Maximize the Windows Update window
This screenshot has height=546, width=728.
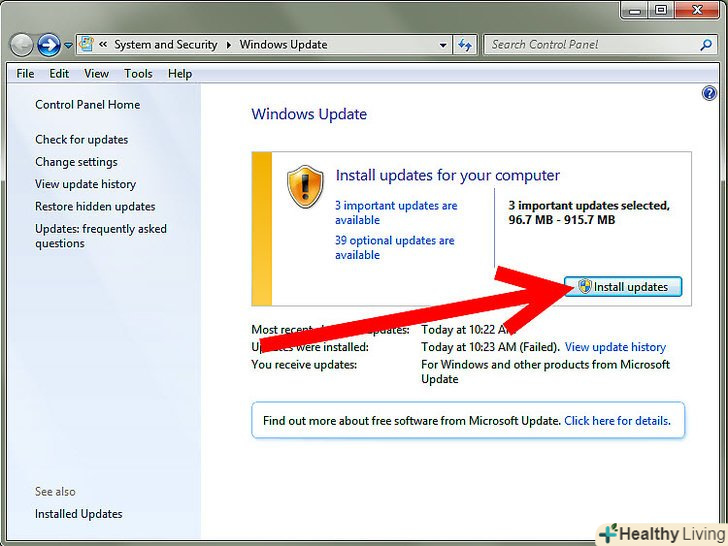[662, 10]
